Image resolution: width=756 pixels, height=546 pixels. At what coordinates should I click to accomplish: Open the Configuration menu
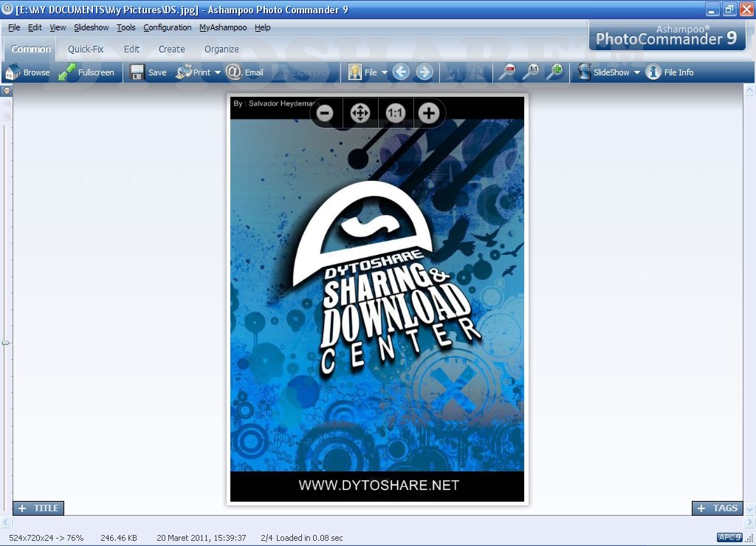168,27
